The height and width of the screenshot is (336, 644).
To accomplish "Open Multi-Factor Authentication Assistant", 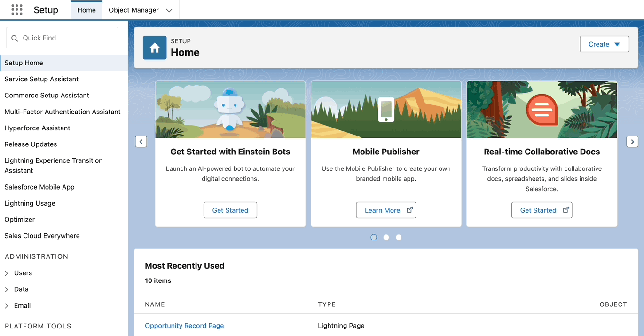I will click(63, 112).
